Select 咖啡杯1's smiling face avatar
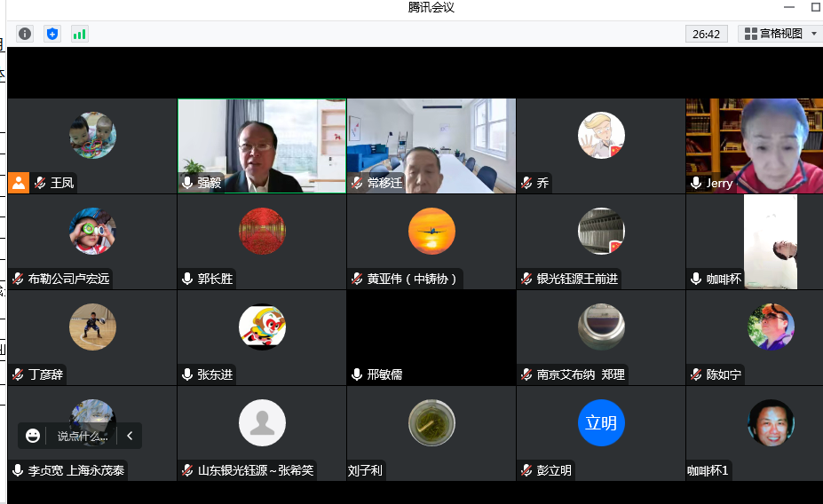This screenshot has width=823, height=504. click(771, 423)
